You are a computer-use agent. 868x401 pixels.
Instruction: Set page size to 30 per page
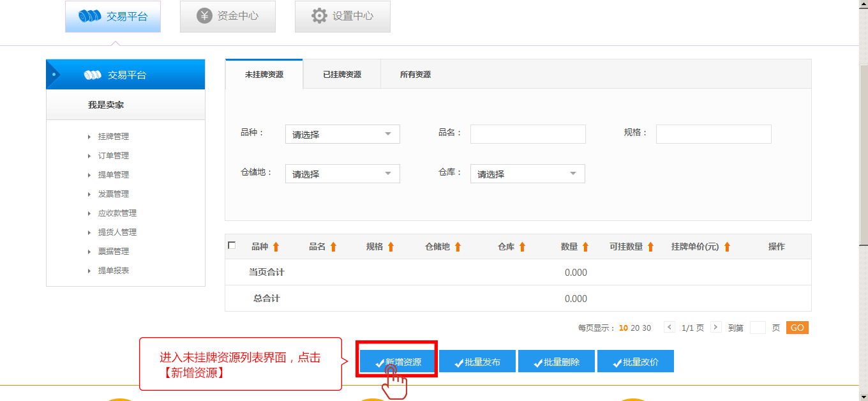tap(647, 328)
